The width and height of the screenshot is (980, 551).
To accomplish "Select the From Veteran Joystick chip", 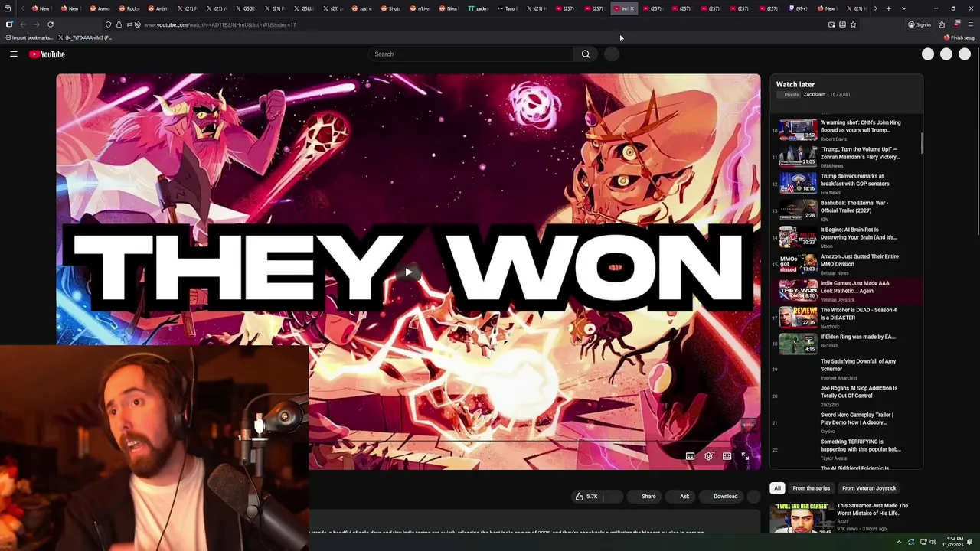I will pyautogui.click(x=869, y=488).
